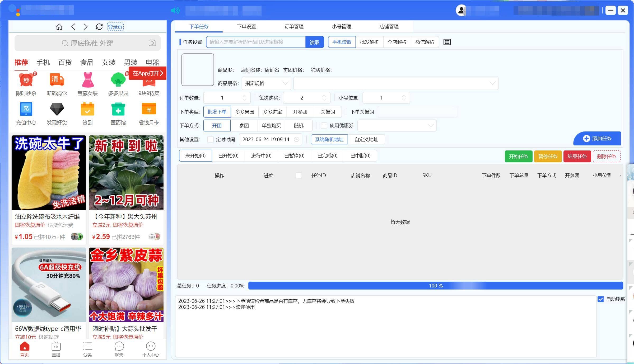Switch to 下单设置 tab
Viewport: 634px width, 364px height.
(246, 27)
